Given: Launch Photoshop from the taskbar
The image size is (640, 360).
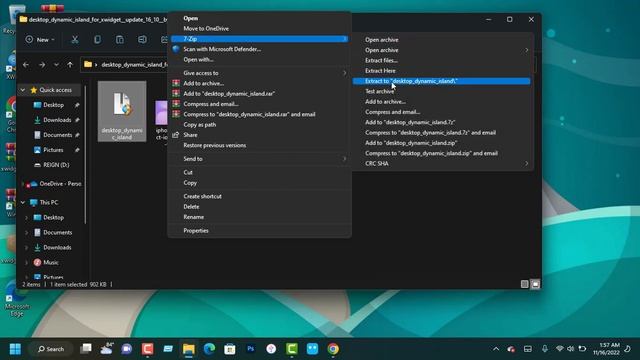Looking at the screenshot, I should point(251,349).
